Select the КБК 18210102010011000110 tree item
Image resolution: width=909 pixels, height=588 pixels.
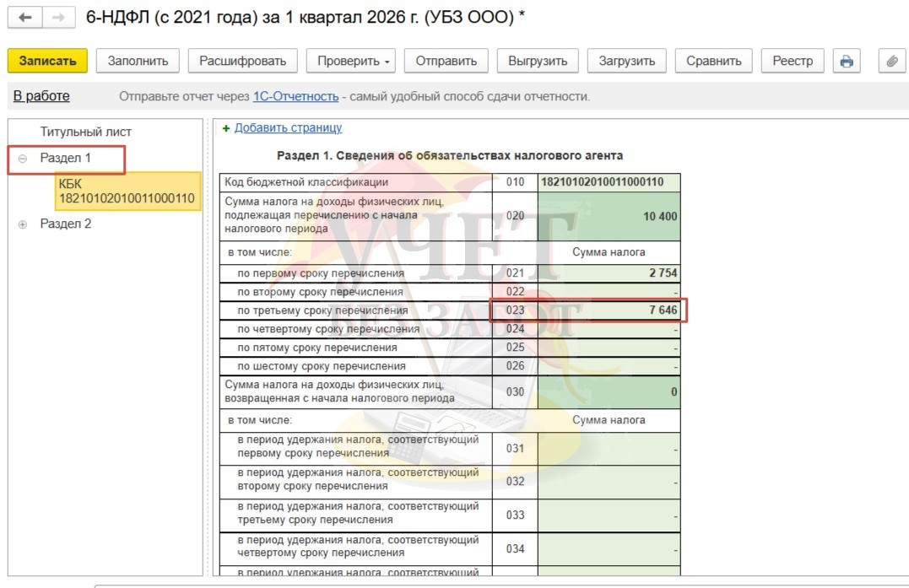(x=127, y=191)
